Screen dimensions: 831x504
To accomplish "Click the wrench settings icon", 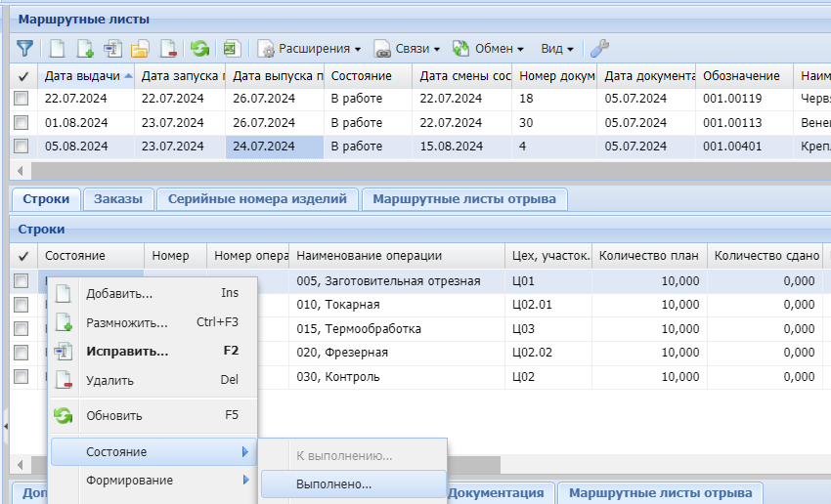I will (599, 48).
